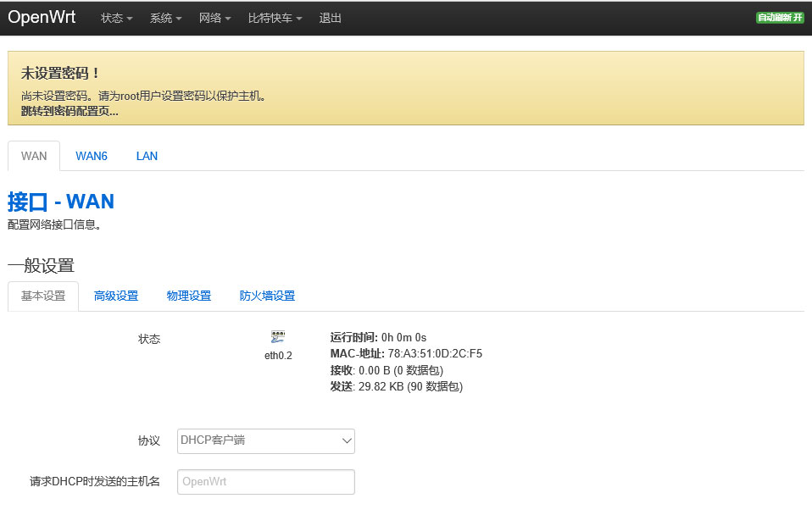Viewport: 812px width, 515px height.
Task: Follow the 跳转到密码配置页 link
Action: (70, 111)
